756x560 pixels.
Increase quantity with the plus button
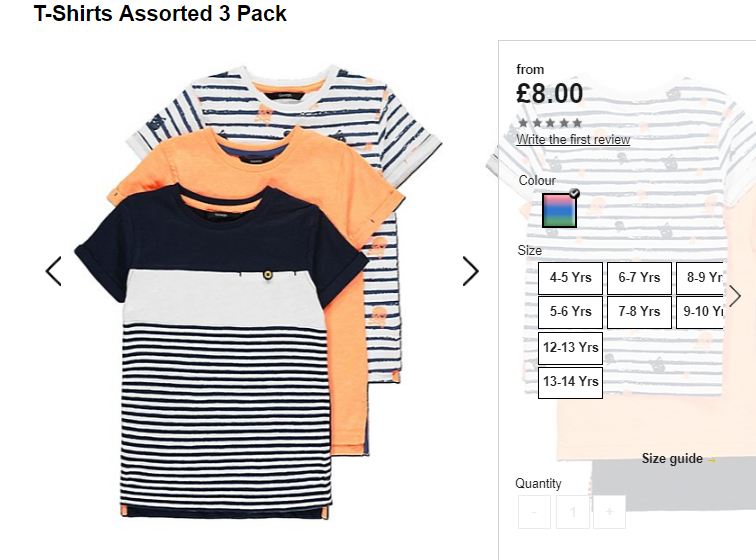[x=609, y=512]
